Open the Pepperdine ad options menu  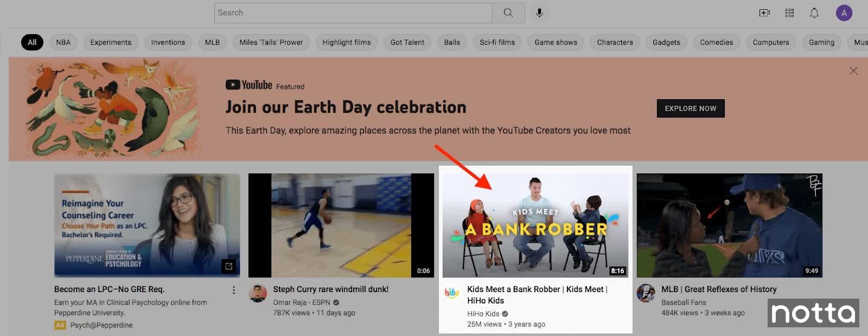[234, 290]
